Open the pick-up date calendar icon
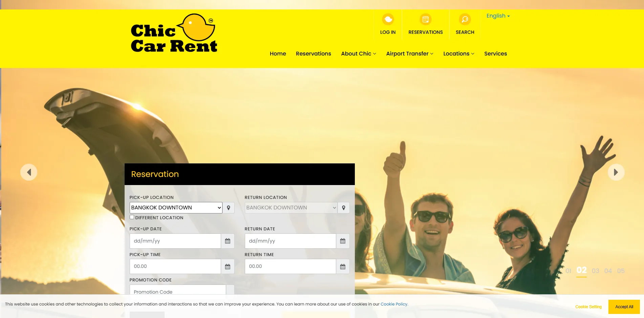644x318 pixels. pos(228,241)
